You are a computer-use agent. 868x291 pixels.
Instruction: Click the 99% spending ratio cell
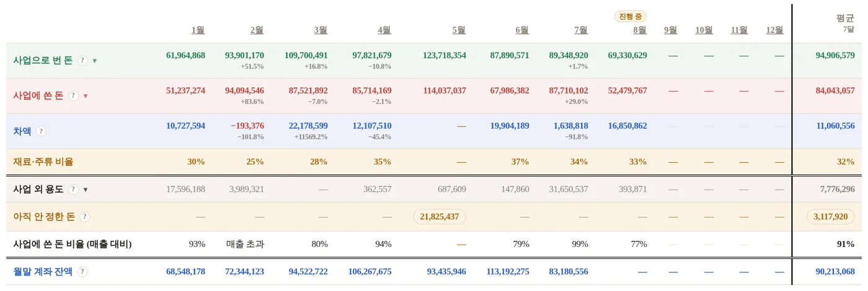point(580,245)
